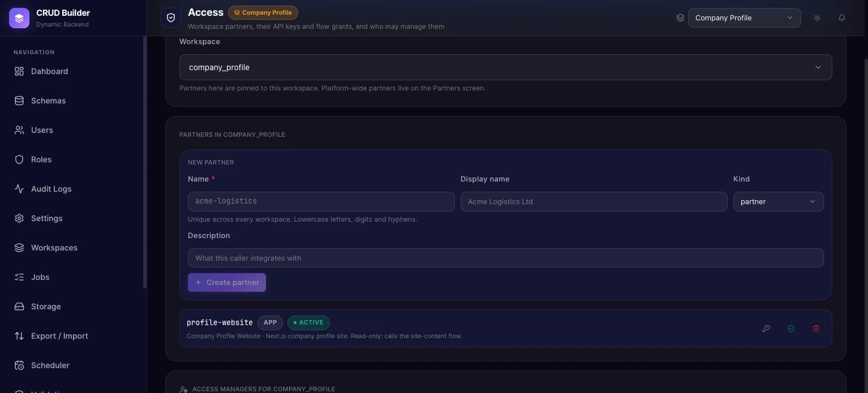868x393 pixels.
Task: Expand the company_profile workspace dropdown
Action: (x=505, y=67)
